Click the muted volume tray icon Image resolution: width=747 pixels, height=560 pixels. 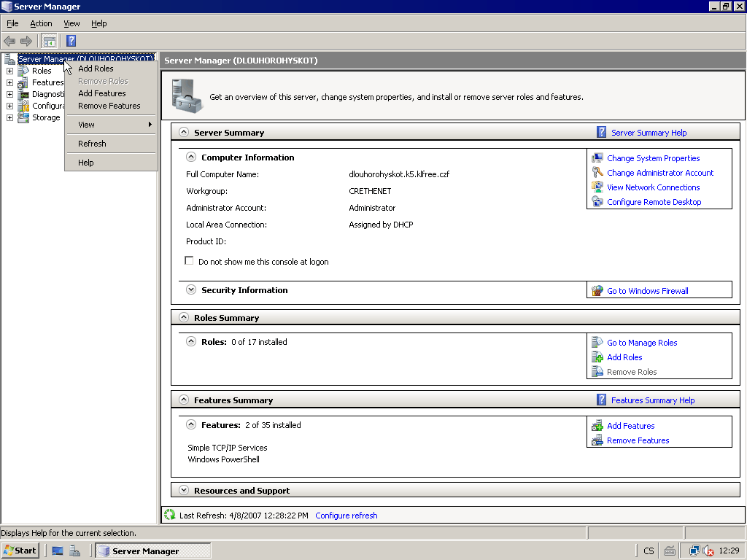(x=708, y=551)
